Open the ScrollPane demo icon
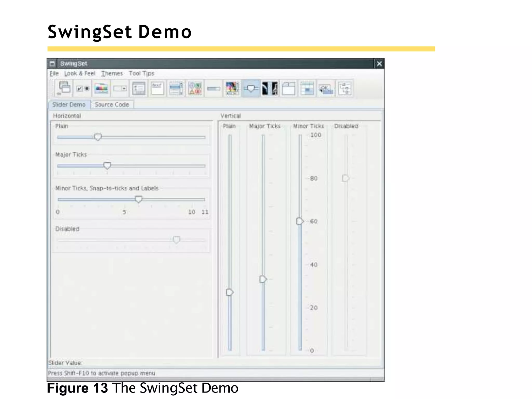The image size is (532, 399). [x=232, y=89]
